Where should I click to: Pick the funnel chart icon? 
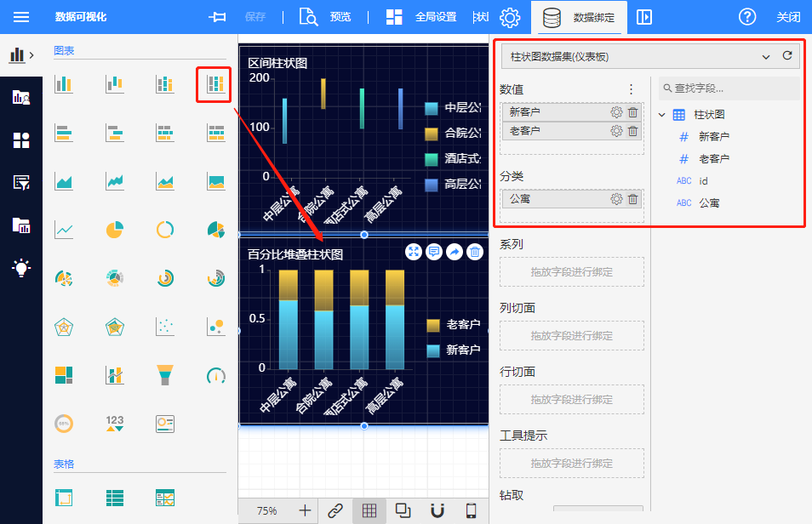tap(165, 374)
